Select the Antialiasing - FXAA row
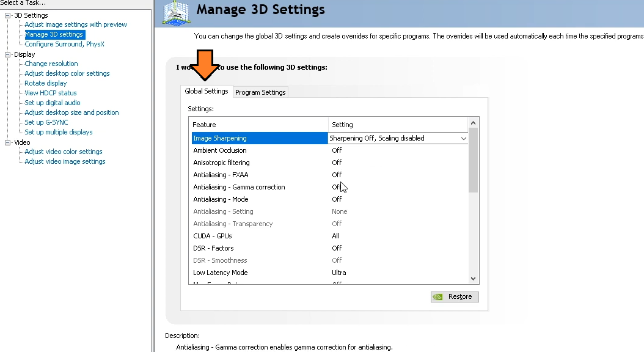This screenshot has width=644, height=352. tap(329, 175)
